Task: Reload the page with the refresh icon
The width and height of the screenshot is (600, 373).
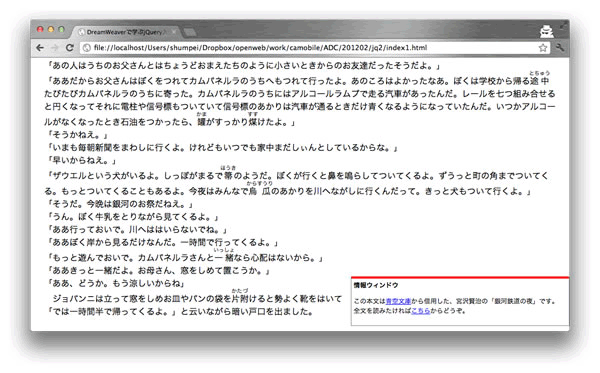Action: (x=69, y=47)
